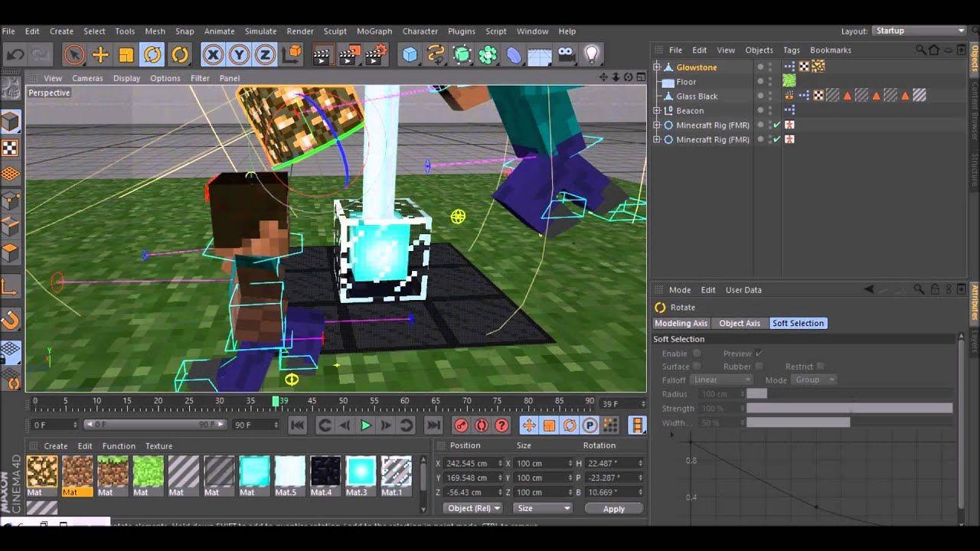Viewport: 980px width, 551px height.
Task: Open the MoGraph menu
Action: coord(374,31)
